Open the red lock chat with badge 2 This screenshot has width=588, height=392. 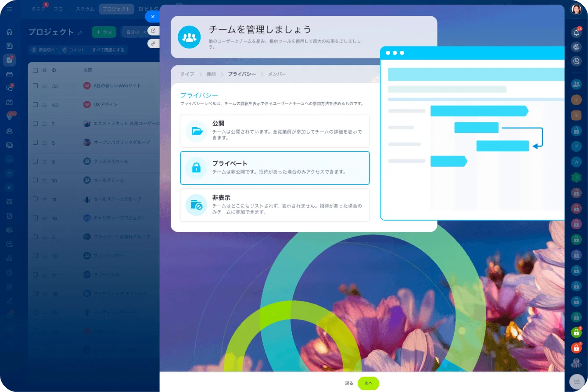click(576, 348)
